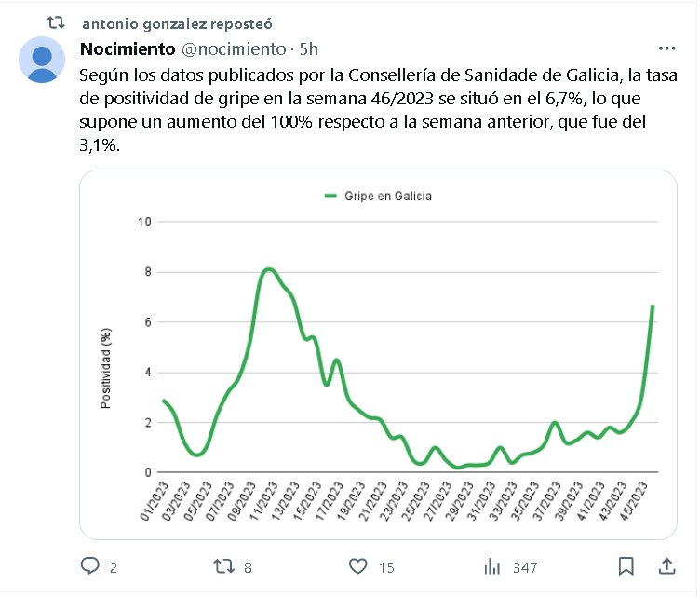
Task: Repost the tweet using the retweet icon
Action: 224,565
